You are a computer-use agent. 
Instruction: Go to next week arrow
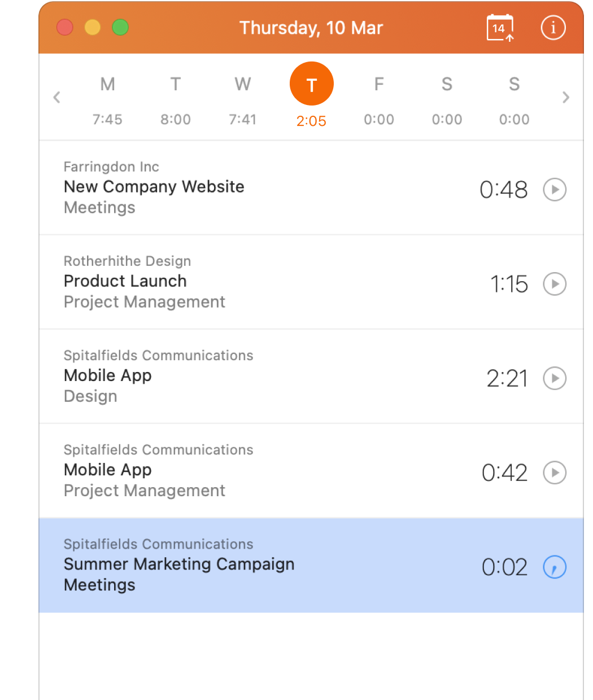click(x=566, y=97)
